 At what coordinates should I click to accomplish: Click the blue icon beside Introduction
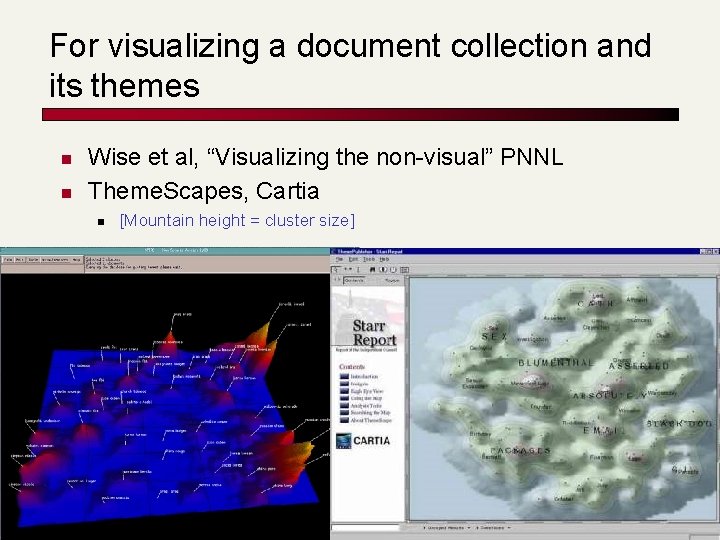(344, 377)
